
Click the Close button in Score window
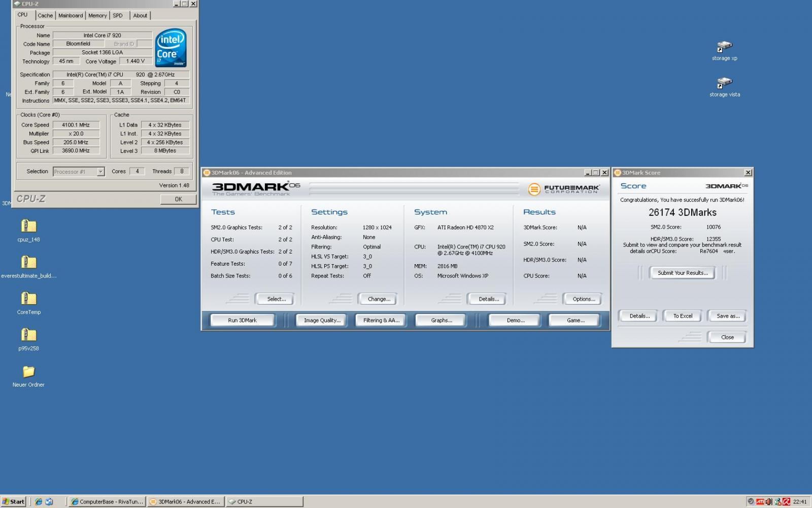727,337
